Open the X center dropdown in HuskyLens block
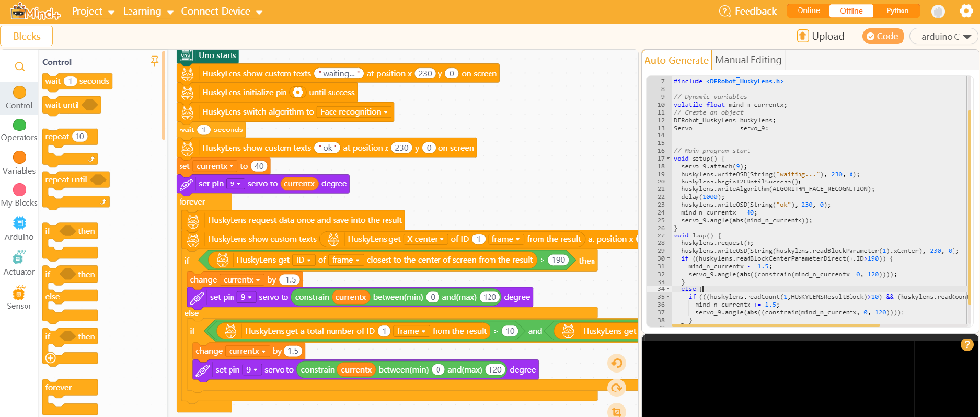 [x=425, y=238]
